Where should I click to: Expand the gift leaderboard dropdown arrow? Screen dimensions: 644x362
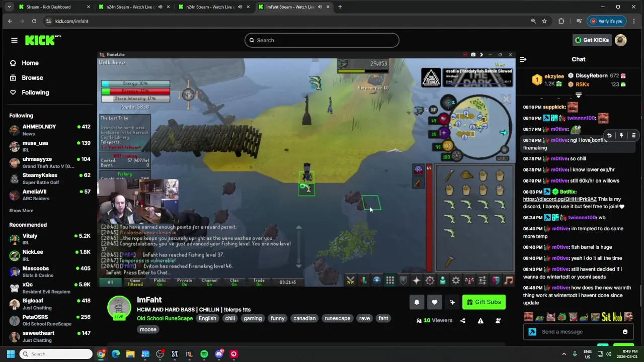click(579, 95)
